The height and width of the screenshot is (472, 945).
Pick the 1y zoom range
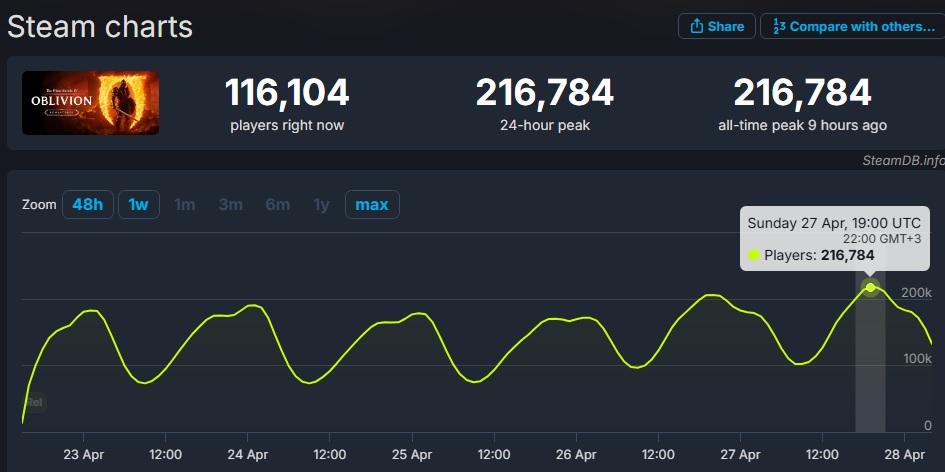321,205
